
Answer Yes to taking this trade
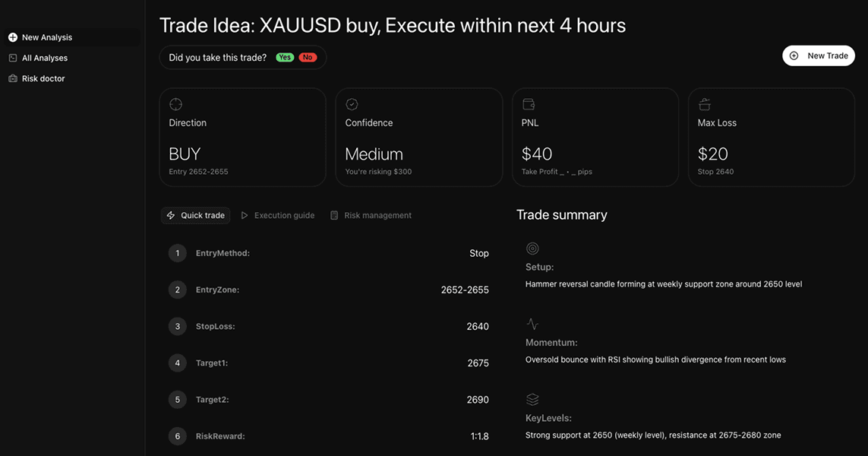pyautogui.click(x=285, y=58)
